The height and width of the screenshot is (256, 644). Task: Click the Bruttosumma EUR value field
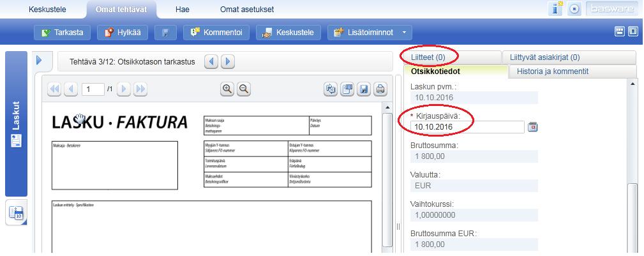pyautogui.click(x=474, y=244)
